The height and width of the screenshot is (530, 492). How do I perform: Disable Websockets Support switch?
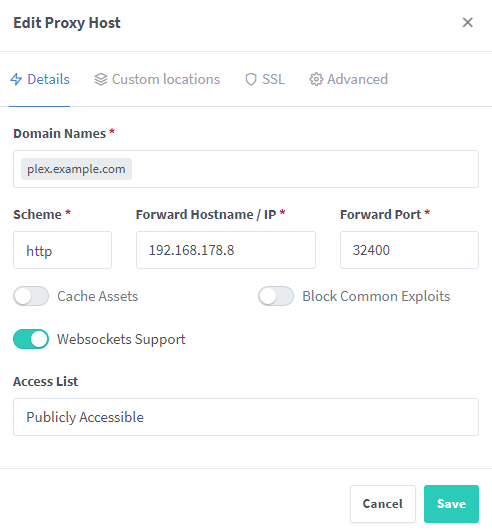point(31,339)
